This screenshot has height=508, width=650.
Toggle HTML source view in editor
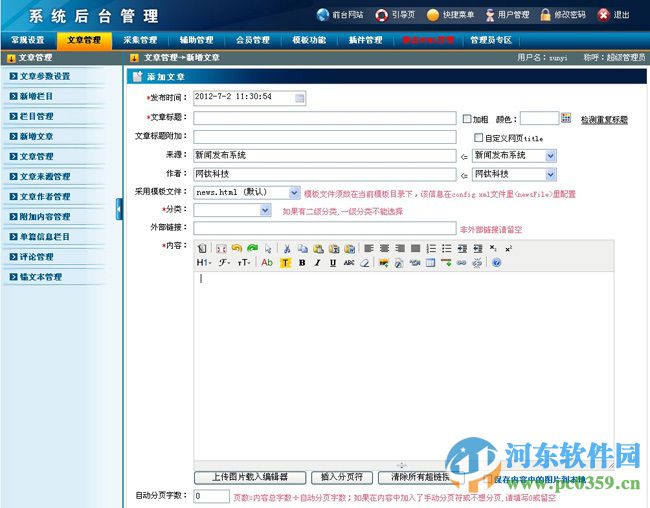pos(202,248)
